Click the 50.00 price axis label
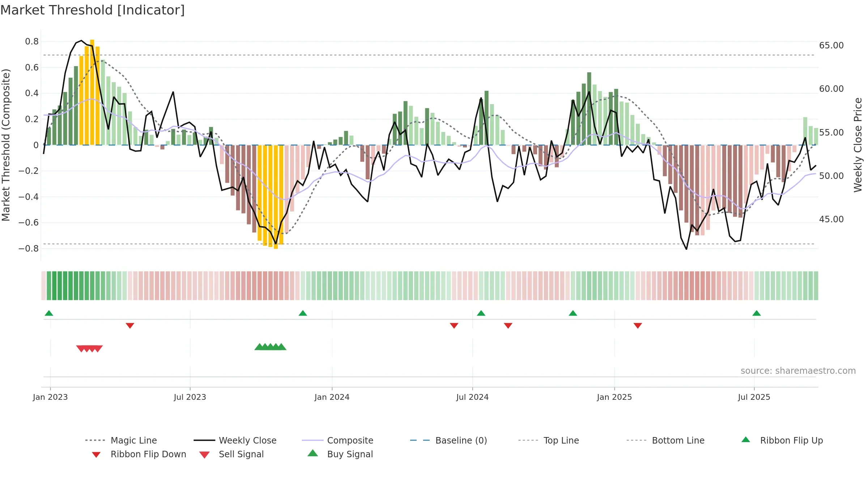 coord(831,176)
